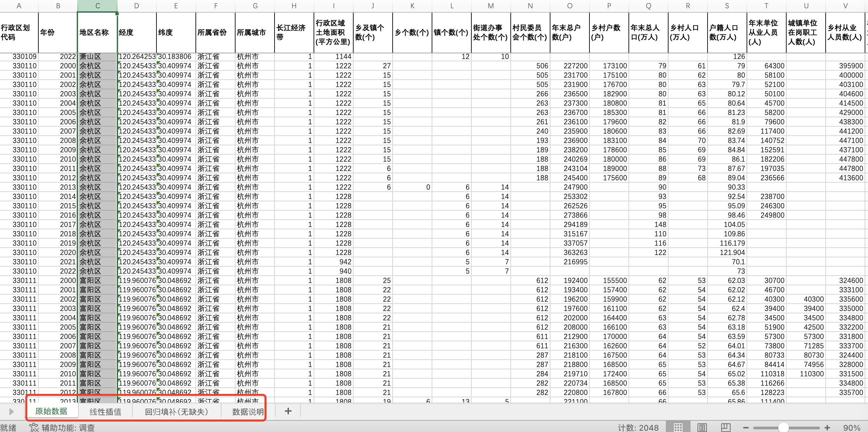
Task: Click the 90% zoom level indicator
Action: [x=852, y=428]
